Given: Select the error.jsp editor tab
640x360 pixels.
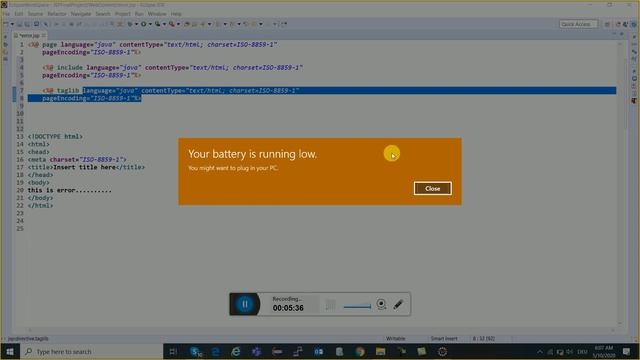Looking at the screenshot, I should tap(30, 36).
